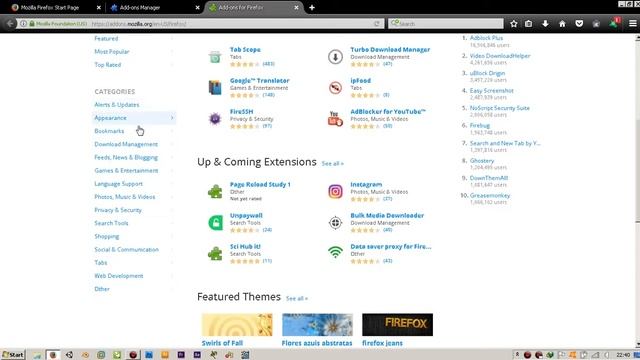640x360 pixels.
Task: Click the Sci Hub it! puzzle icon
Action: point(215,253)
